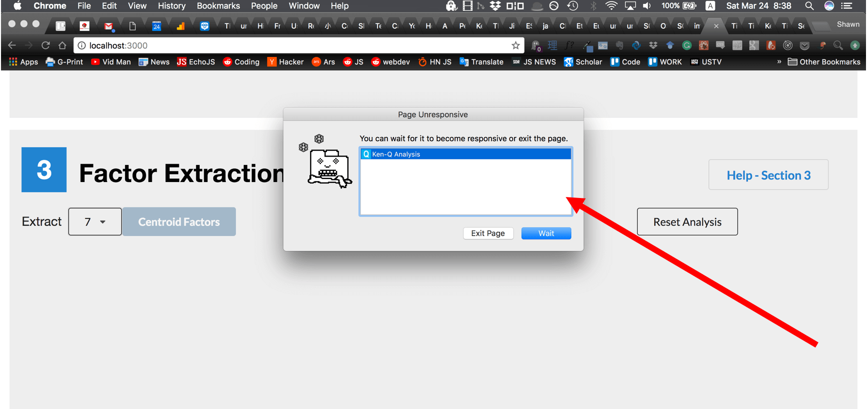
Task: Open the Dropbox extension in Chrome toolbar
Action: pyautogui.click(x=653, y=45)
